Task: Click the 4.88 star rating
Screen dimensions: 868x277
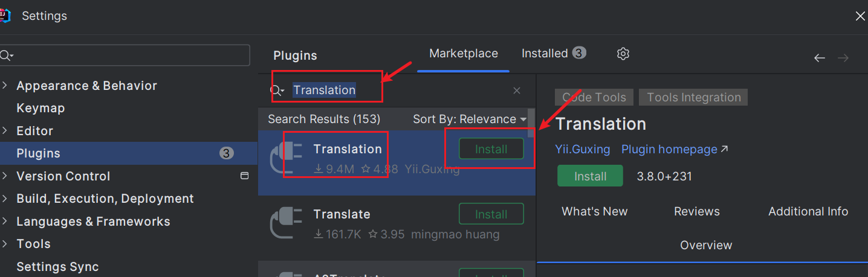Action: point(380,170)
